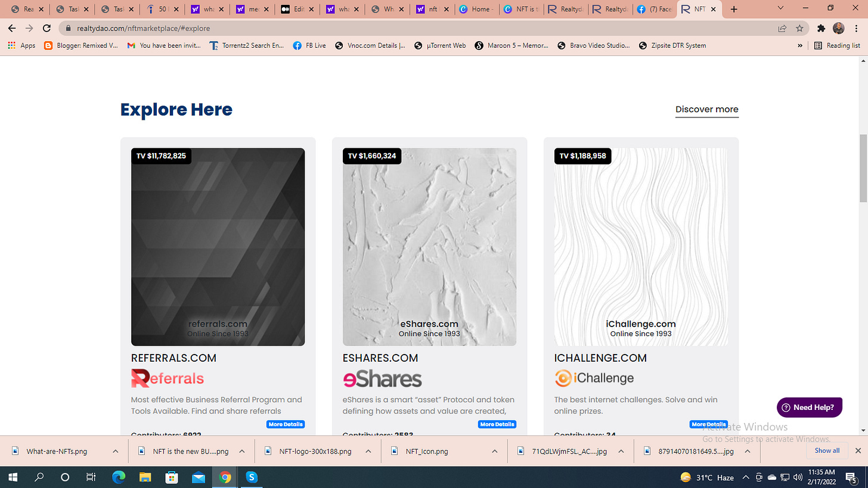Click the Referrals logo

click(168, 378)
